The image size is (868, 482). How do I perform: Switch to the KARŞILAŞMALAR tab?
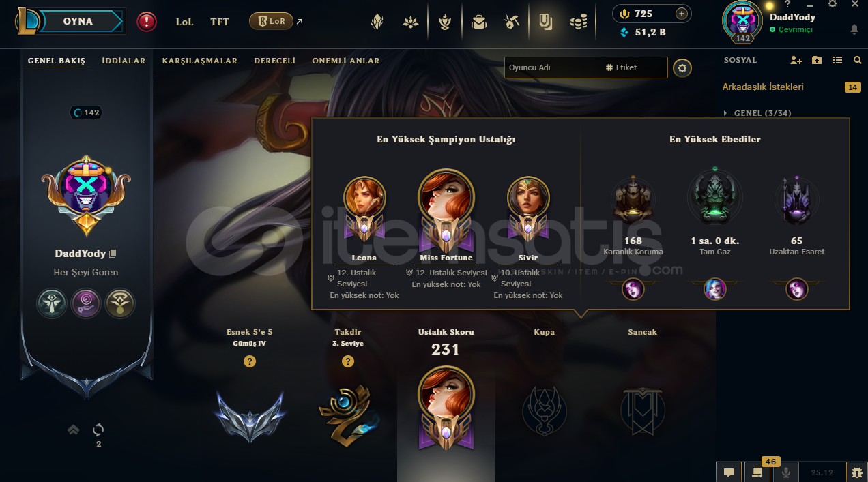200,61
